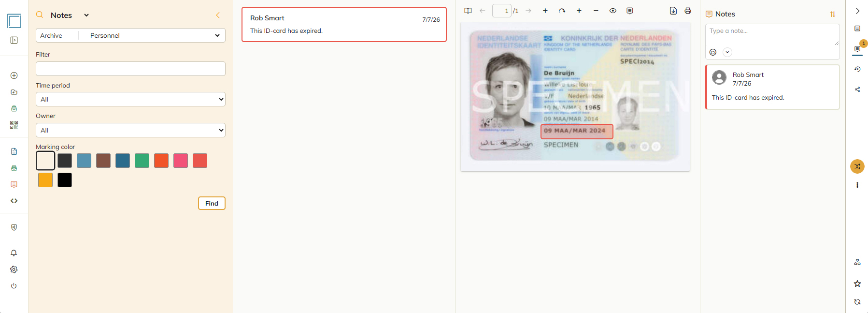Click the power logout icon
This screenshot has width=868, height=313.
pos(14,286)
